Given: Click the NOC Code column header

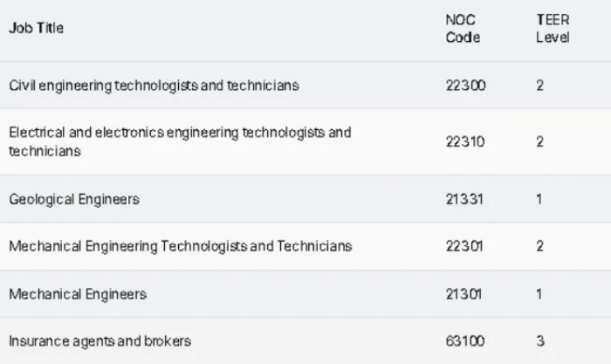Looking at the screenshot, I should coord(463,29).
